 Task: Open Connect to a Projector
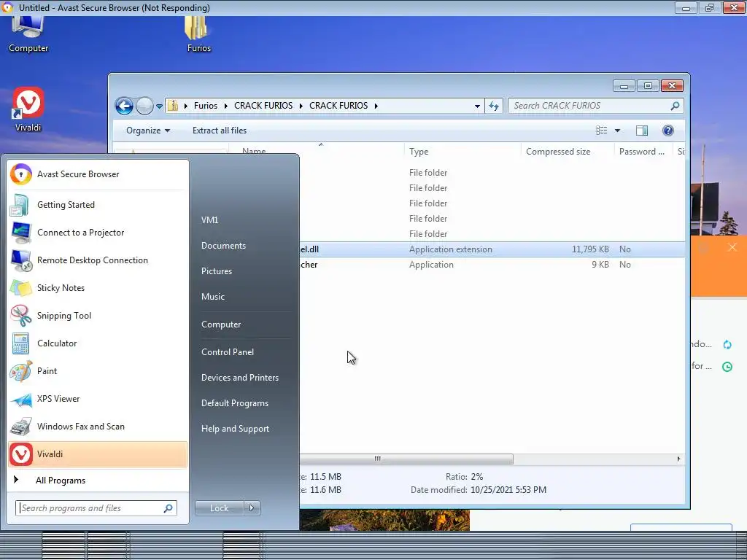point(98,233)
